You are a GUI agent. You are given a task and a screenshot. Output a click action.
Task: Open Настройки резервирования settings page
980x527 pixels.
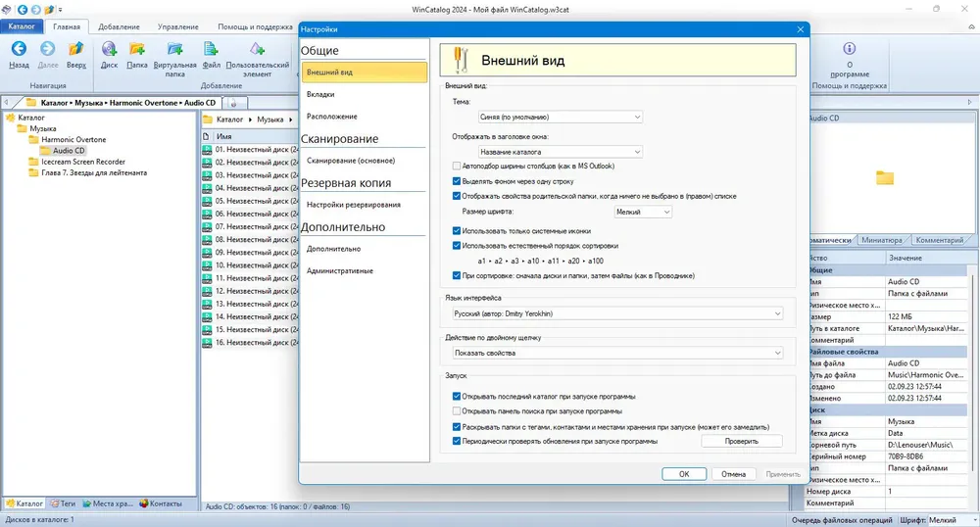(364, 205)
